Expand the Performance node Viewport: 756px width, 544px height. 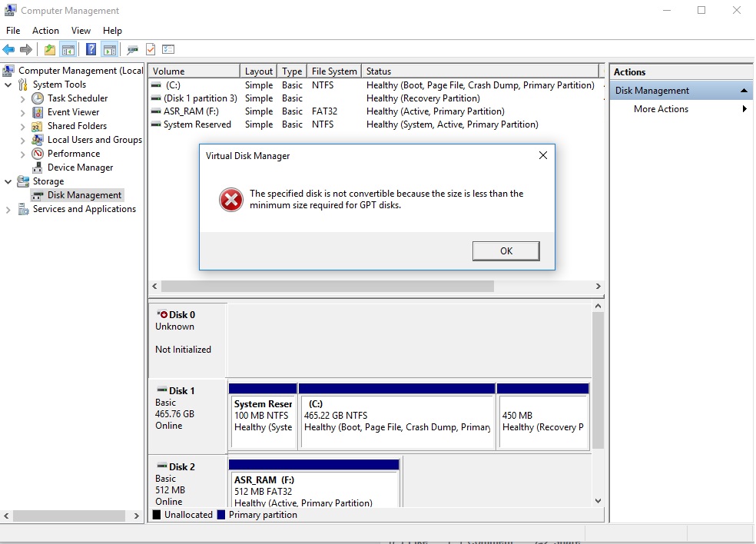(22, 154)
